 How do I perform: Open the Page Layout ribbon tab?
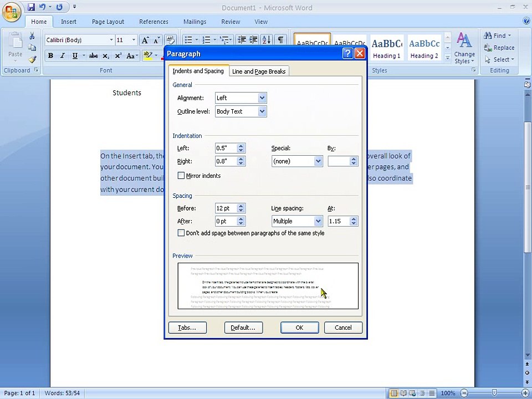(108, 22)
